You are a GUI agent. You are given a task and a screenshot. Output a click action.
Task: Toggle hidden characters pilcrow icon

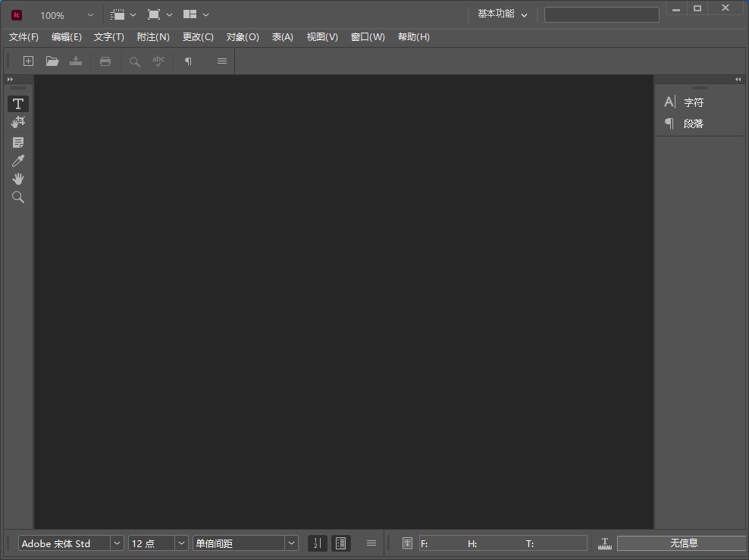pyautogui.click(x=188, y=61)
